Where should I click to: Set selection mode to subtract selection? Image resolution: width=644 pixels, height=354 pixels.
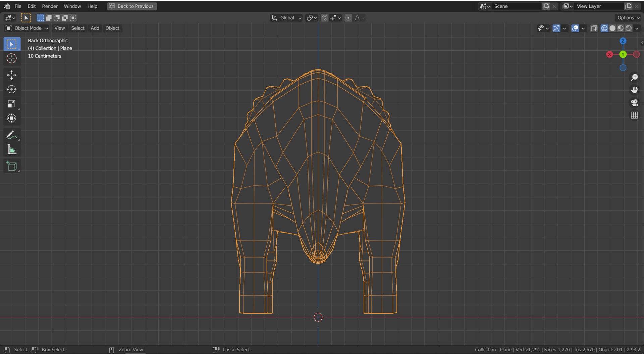57,18
